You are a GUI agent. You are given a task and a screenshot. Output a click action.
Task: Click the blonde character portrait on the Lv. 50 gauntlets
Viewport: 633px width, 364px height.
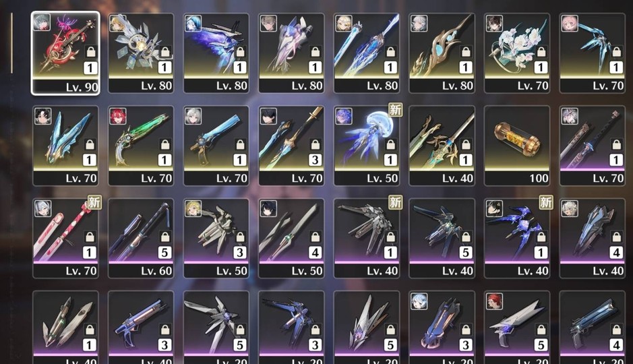click(193, 209)
